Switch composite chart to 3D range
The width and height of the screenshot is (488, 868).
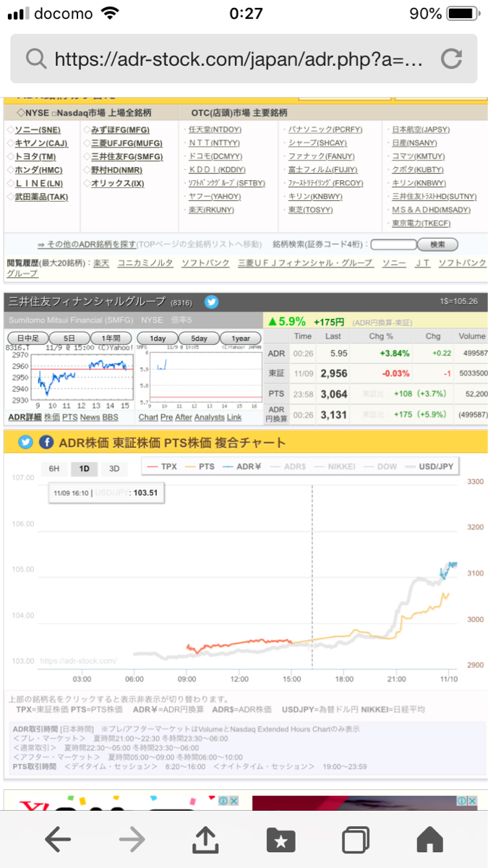tap(114, 468)
